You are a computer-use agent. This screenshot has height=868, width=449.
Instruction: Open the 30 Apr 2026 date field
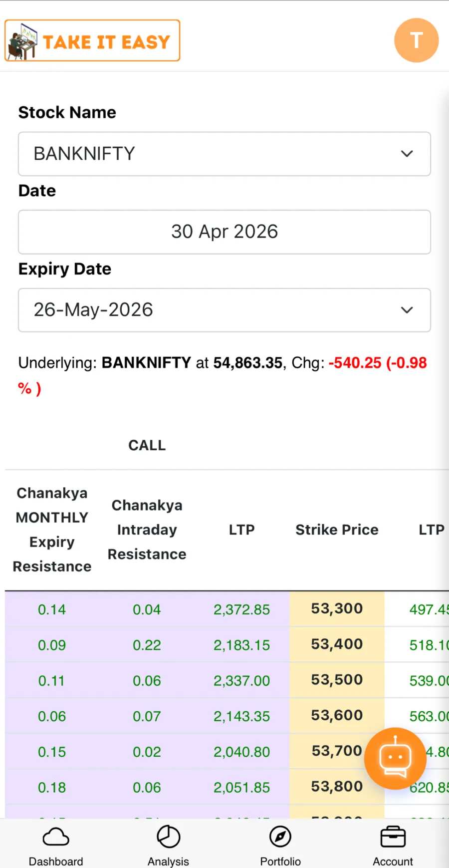click(224, 232)
